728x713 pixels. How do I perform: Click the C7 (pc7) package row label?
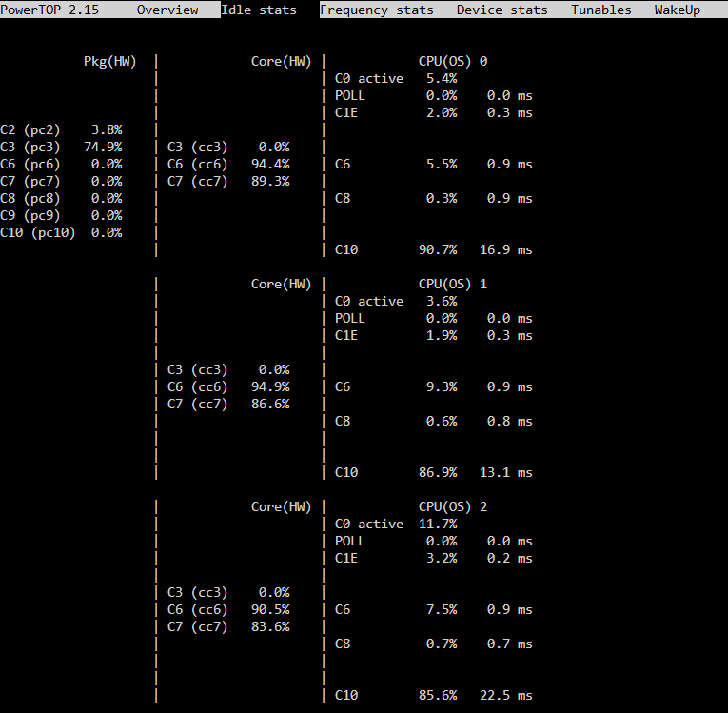click(x=30, y=181)
